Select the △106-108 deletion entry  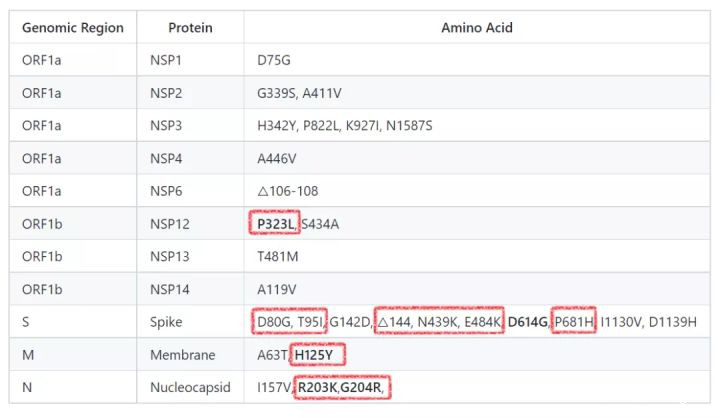[x=288, y=191]
